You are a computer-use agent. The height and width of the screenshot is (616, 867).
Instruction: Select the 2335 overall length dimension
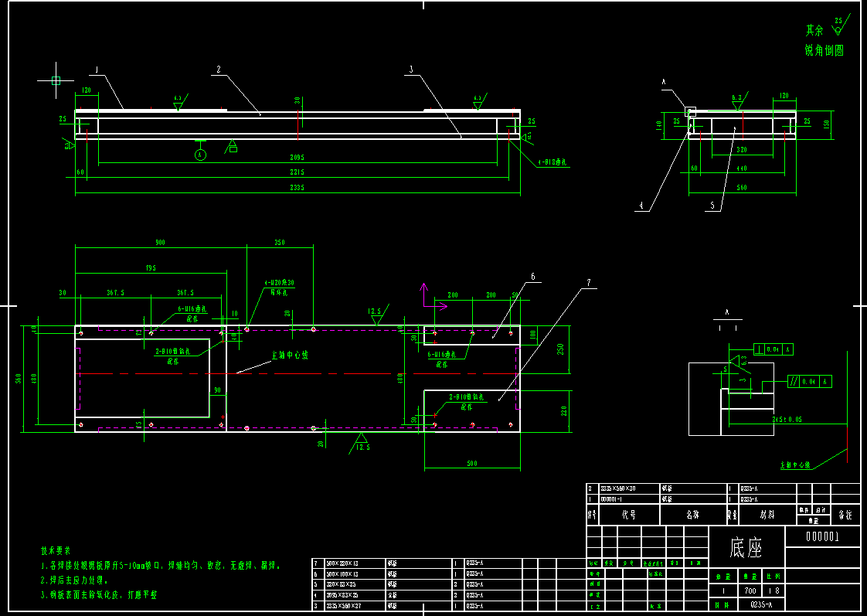point(297,188)
